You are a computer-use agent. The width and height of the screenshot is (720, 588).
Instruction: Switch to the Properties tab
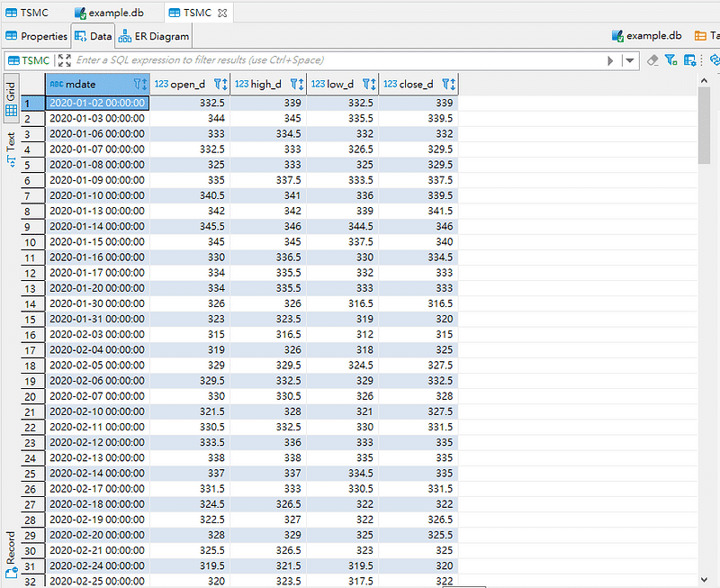(x=36, y=36)
